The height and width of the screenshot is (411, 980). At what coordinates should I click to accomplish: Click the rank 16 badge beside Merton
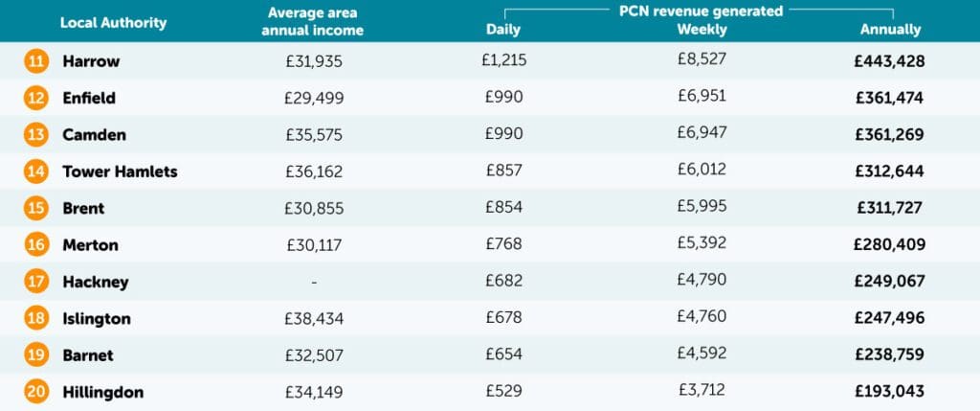tap(36, 244)
